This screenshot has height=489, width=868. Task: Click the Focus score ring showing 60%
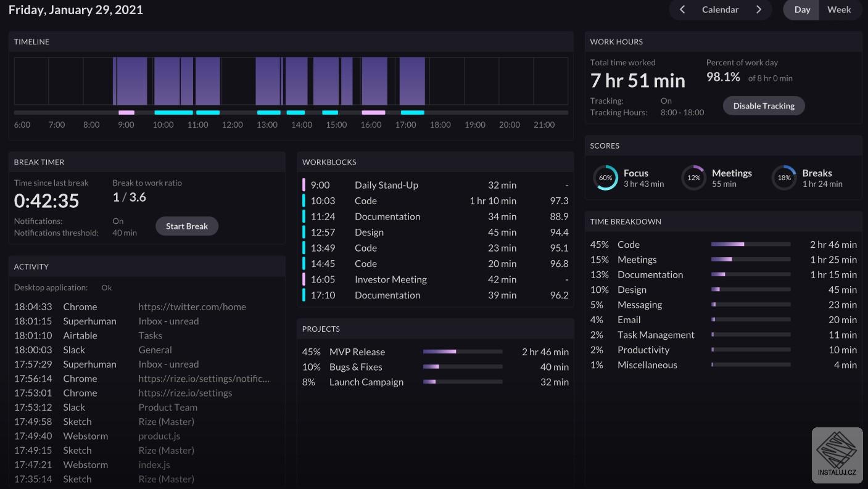(605, 178)
